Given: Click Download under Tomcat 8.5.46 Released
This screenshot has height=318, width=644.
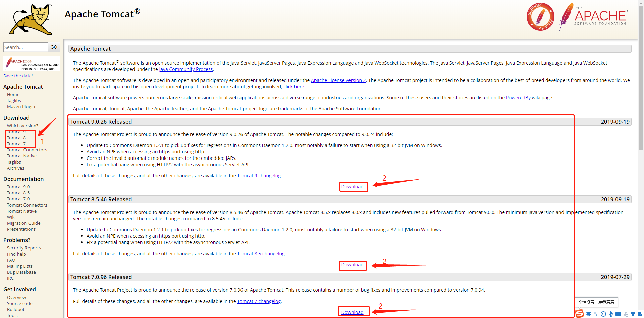Looking at the screenshot, I should [x=352, y=265].
